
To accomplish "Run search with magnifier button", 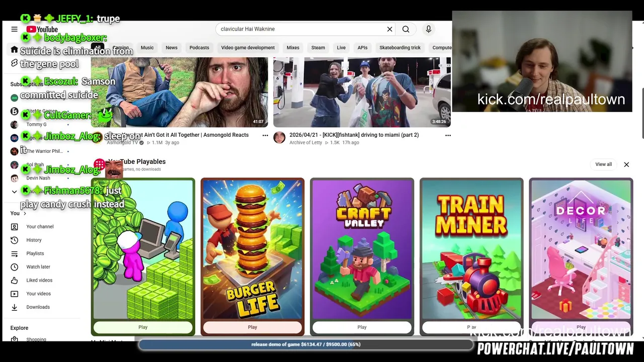I will pyautogui.click(x=406, y=29).
